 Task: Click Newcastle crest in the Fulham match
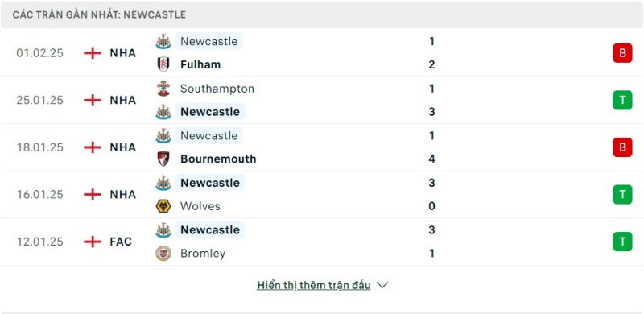163,42
